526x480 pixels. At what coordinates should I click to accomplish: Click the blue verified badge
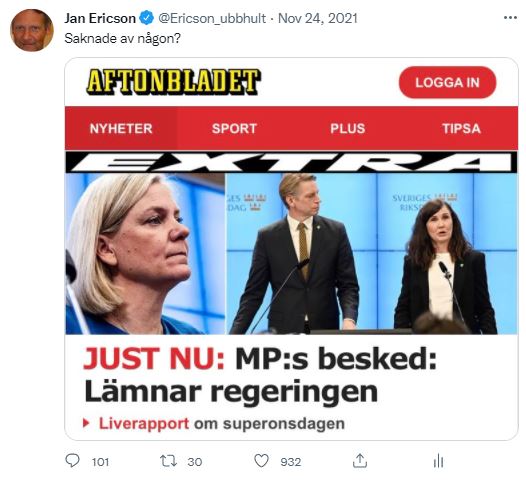coord(147,18)
